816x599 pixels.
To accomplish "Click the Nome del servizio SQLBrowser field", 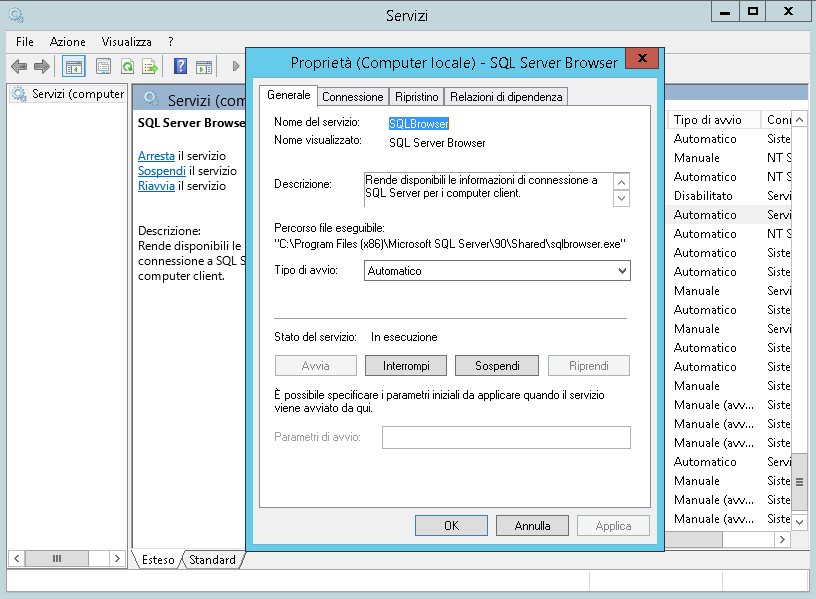I will [419, 123].
